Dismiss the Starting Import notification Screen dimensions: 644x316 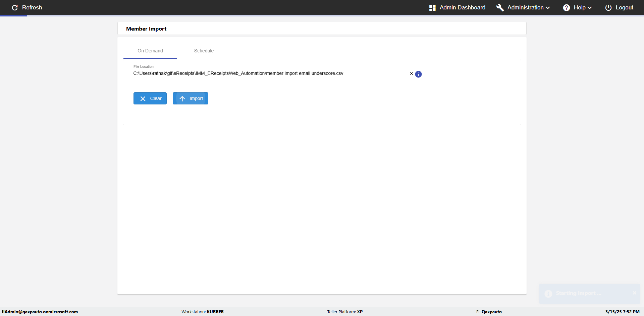point(634,293)
